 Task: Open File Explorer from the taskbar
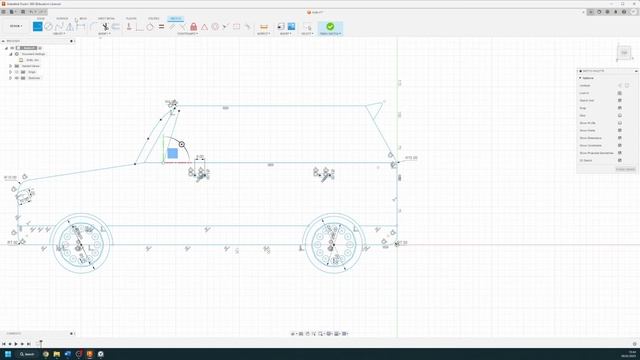(57, 354)
